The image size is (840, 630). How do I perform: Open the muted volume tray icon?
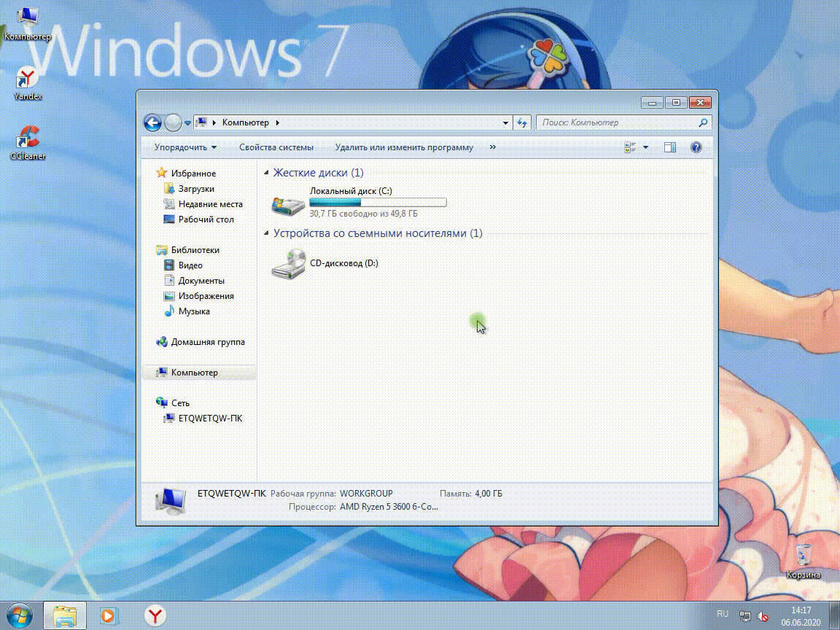coord(762,617)
